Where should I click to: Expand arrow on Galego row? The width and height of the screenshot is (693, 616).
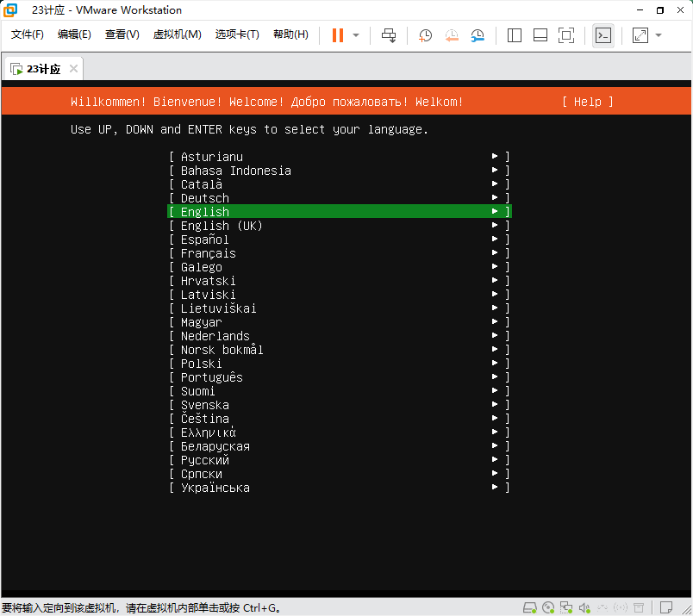pos(495,266)
